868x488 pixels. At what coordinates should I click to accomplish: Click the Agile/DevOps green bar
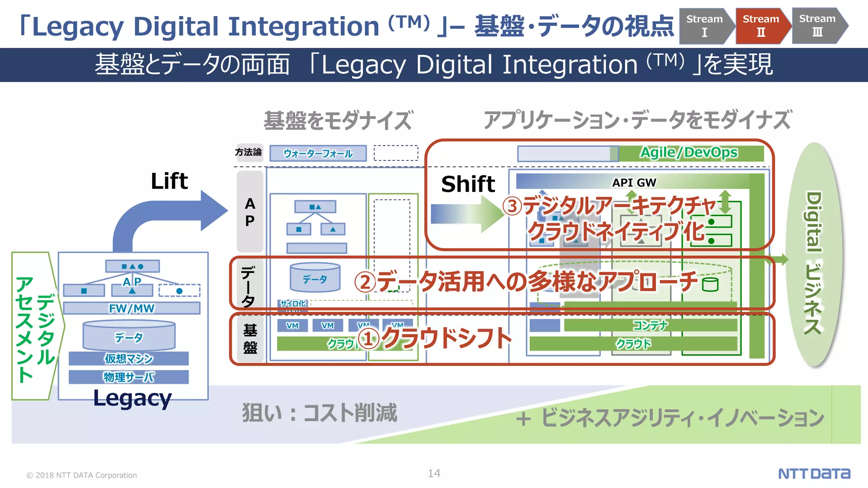[690, 153]
